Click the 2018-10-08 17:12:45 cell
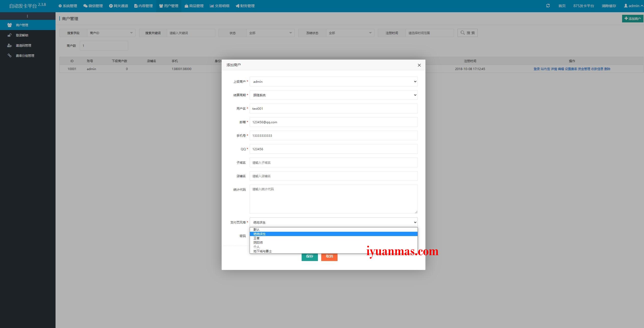644x328 pixels. (470, 69)
